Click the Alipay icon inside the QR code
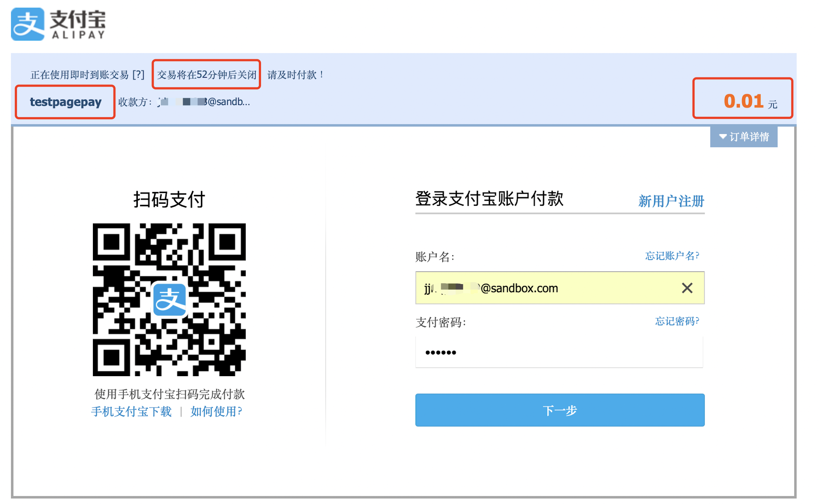Screen dimensions: 820x504 [170, 300]
